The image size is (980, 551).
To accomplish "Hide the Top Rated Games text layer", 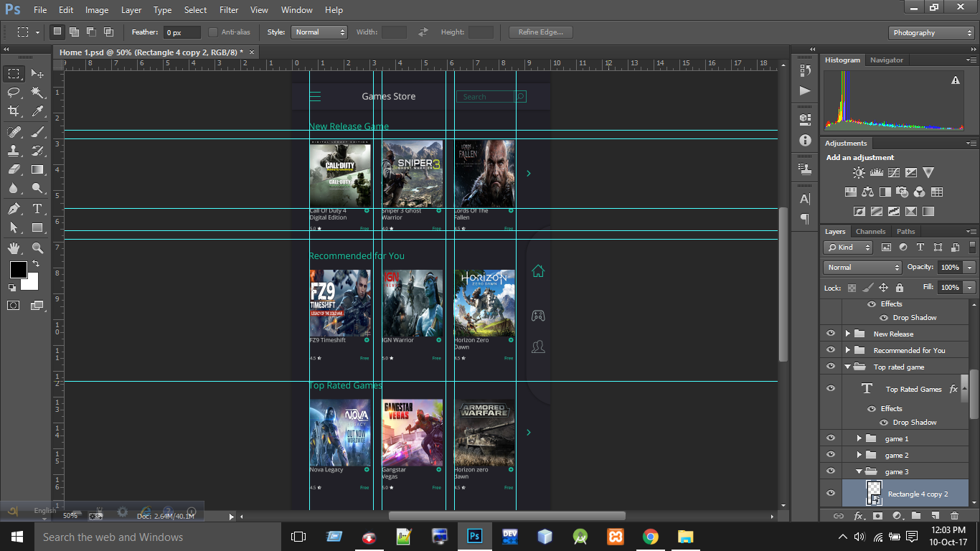I will 831,389.
